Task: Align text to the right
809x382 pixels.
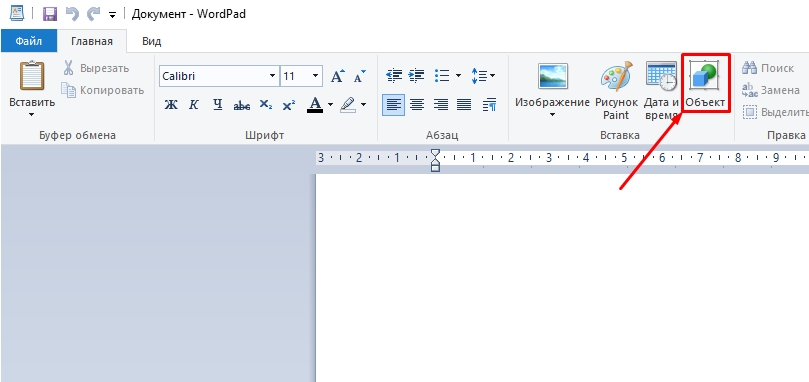Action: pos(440,105)
